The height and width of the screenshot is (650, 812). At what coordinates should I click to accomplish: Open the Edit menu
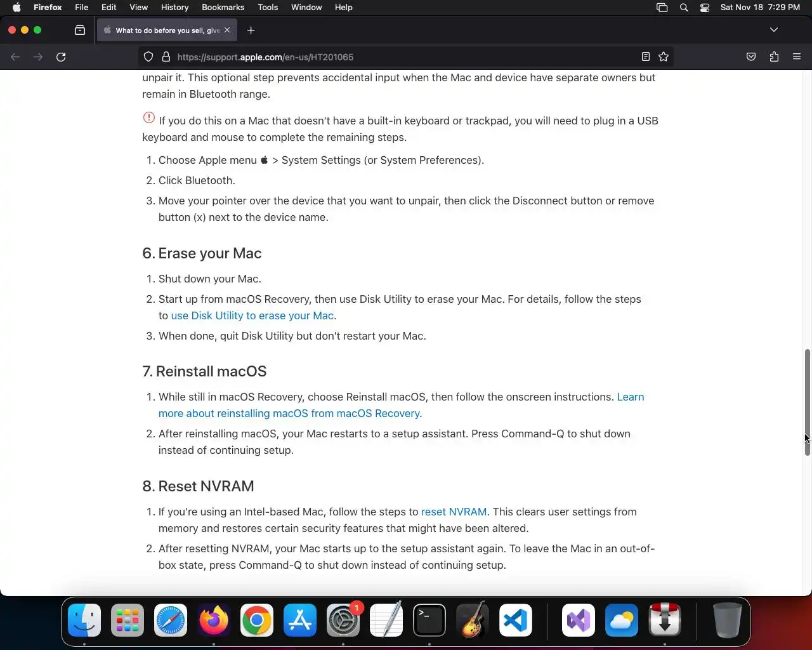pos(108,8)
